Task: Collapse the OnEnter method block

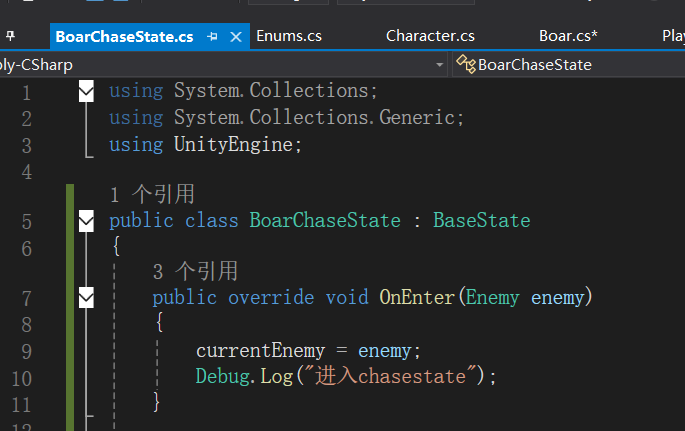Action: pyautogui.click(x=86, y=297)
